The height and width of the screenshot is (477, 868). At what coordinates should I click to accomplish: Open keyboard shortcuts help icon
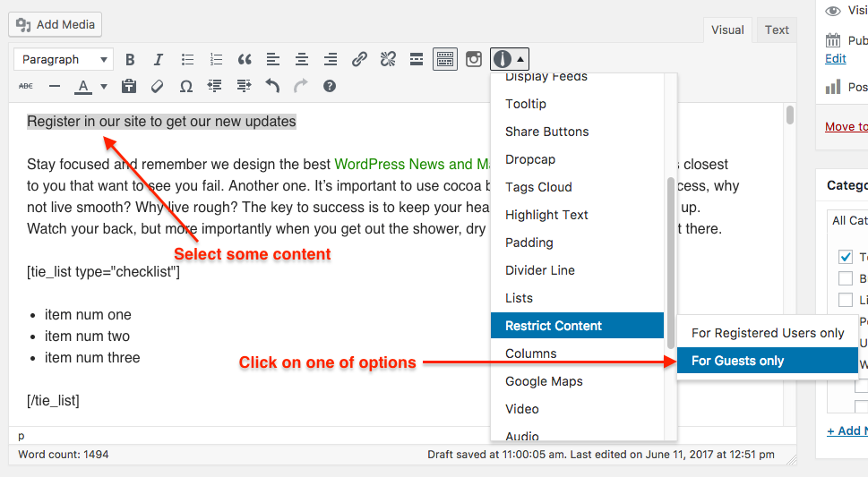click(x=330, y=86)
